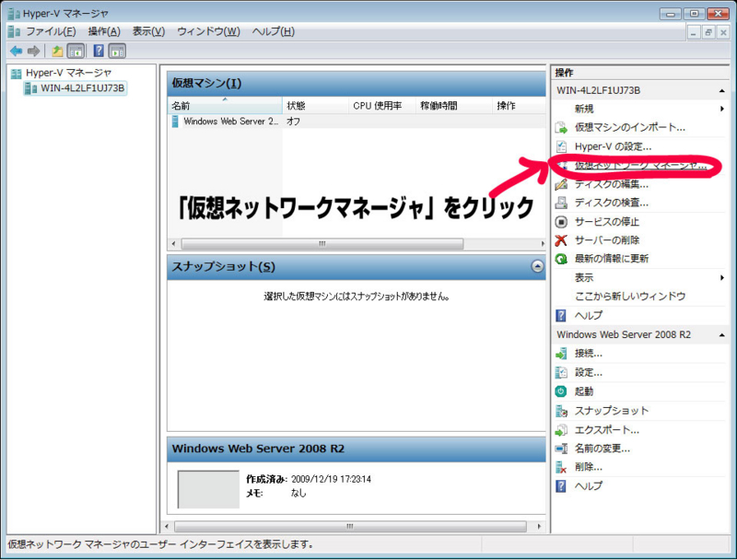Collapse the WIN-4L2LF1UJ73B actions section
Image resolution: width=737 pixels, height=560 pixels.
722,89
